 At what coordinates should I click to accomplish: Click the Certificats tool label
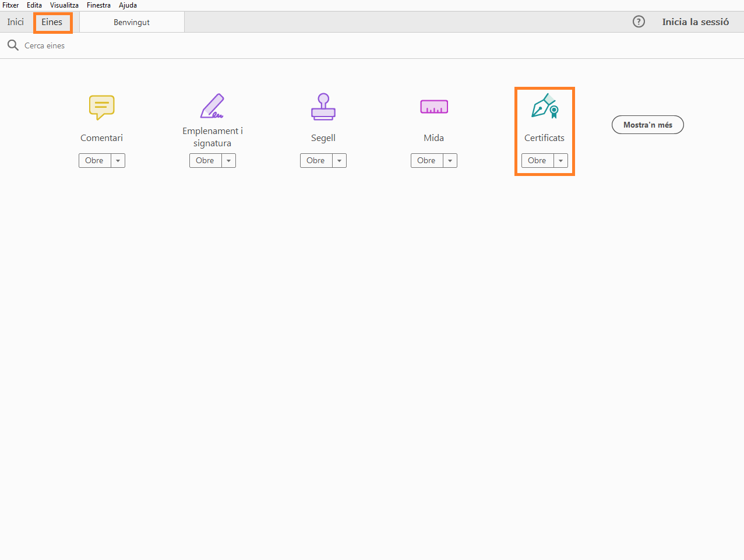point(545,138)
